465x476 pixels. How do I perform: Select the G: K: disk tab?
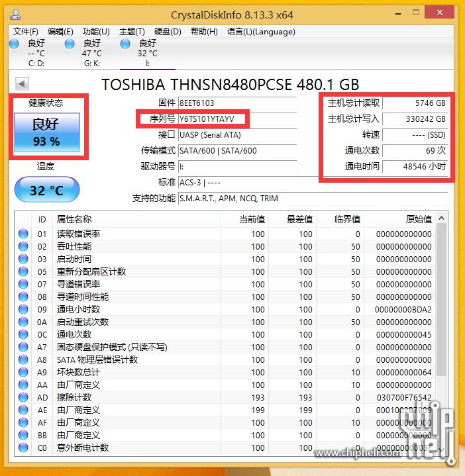click(91, 54)
